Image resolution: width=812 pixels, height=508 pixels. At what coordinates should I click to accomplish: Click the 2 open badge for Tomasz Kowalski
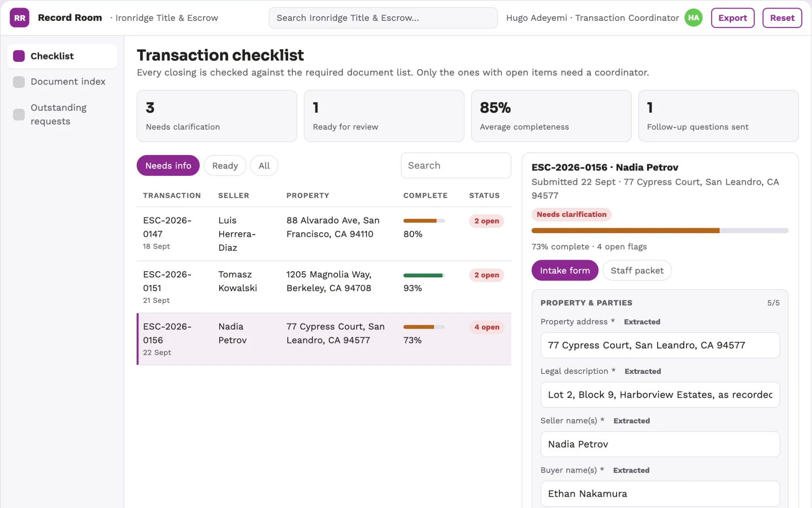tap(487, 275)
